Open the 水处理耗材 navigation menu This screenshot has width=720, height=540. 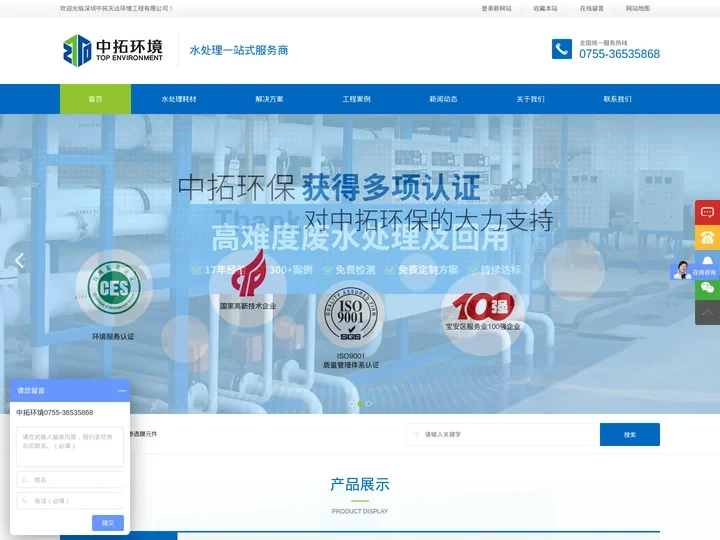pyautogui.click(x=179, y=99)
